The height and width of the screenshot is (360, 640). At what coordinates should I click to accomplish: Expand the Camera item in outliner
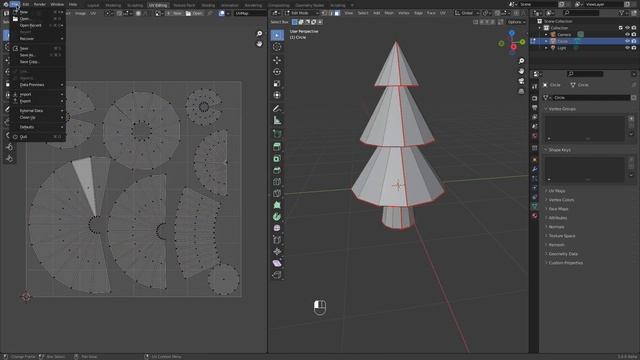click(x=546, y=35)
